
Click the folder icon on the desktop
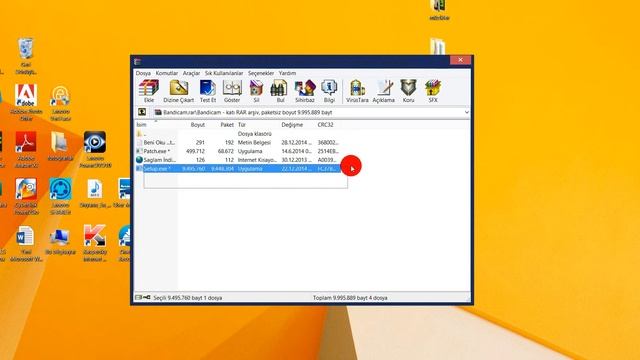[60, 142]
